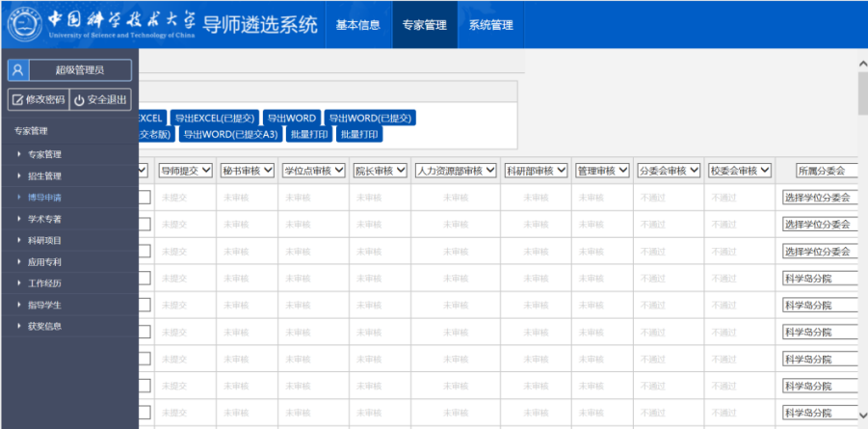Click the user avatar icon beside 超级管理员

coord(17,69)
